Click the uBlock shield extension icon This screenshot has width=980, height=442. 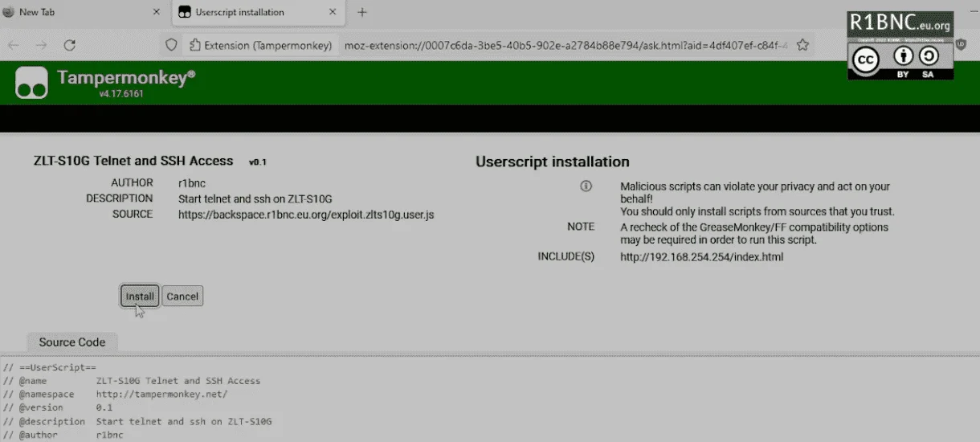[x=962, y=45]
